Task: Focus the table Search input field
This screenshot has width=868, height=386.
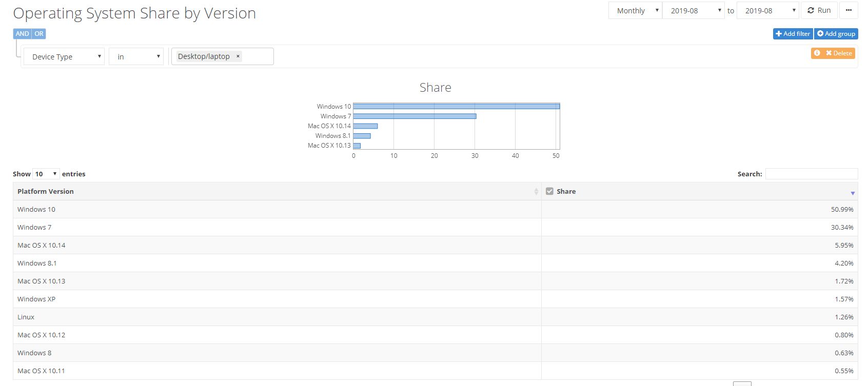Action: (811, 174)
